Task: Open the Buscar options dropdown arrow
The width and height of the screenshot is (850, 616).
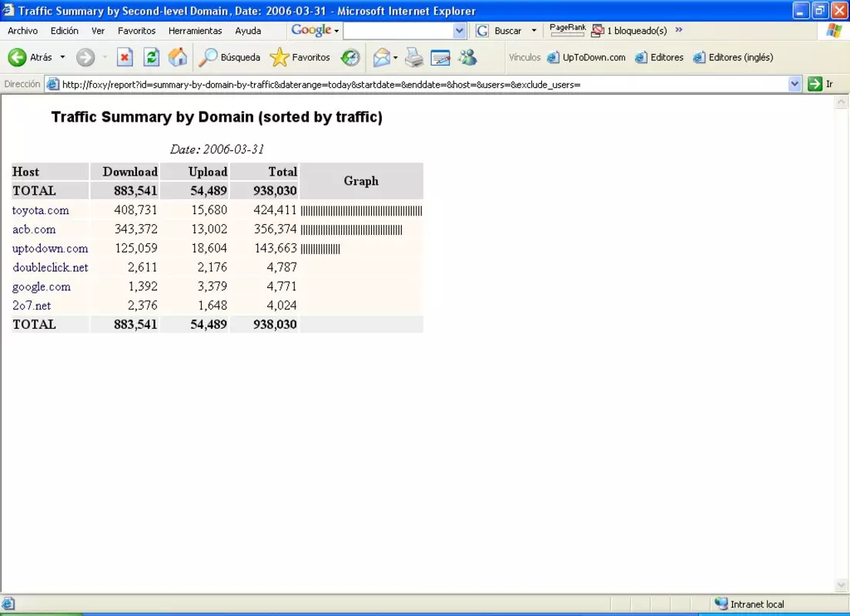Action: point(534,30)
